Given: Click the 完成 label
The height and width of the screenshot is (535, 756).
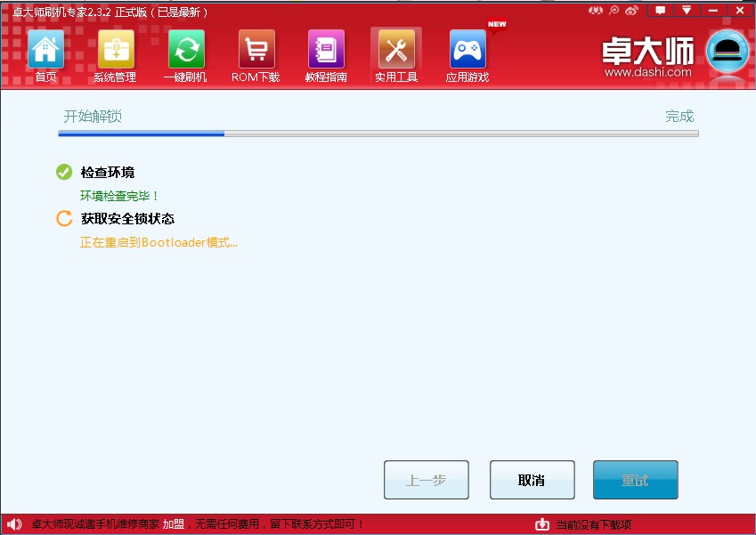Looking at the screenshot, I should click(x=679, y=116).
